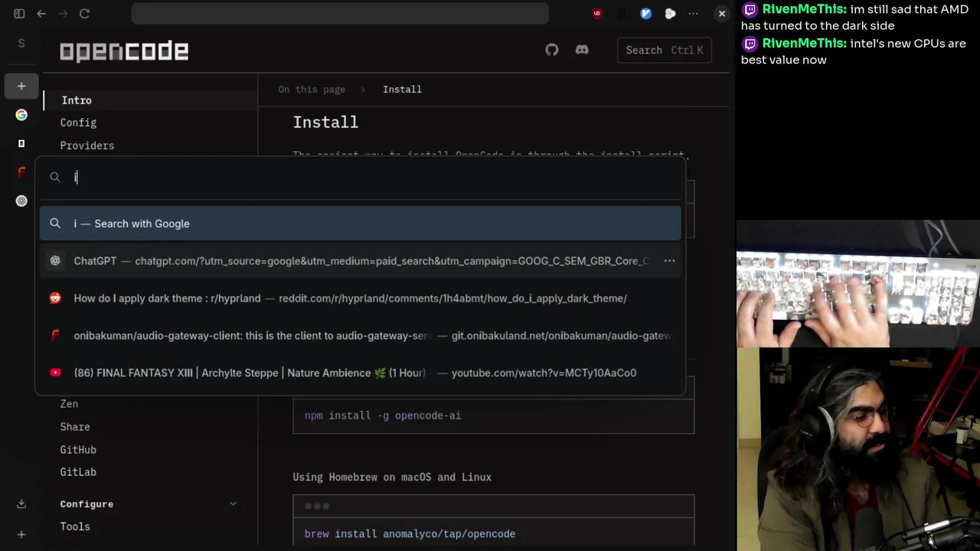Click the Twitch badge beside 'intel's new CPUs' message
This screenshot has width=980, height=551.
pos(750,44)
